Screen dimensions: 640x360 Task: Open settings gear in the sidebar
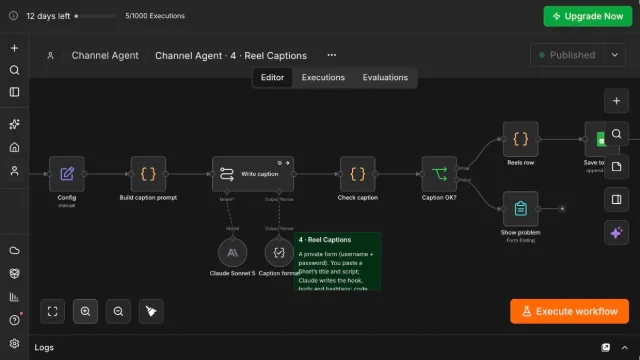14,344
